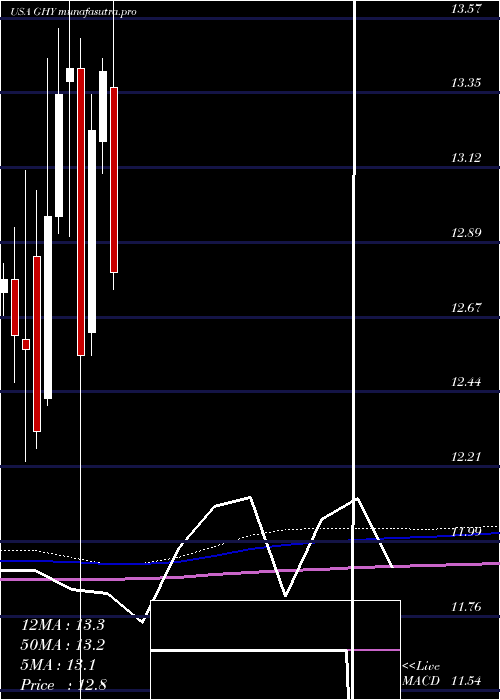
Task: Select the 11.76 price axis label
Action: click(x=466, y=607)
